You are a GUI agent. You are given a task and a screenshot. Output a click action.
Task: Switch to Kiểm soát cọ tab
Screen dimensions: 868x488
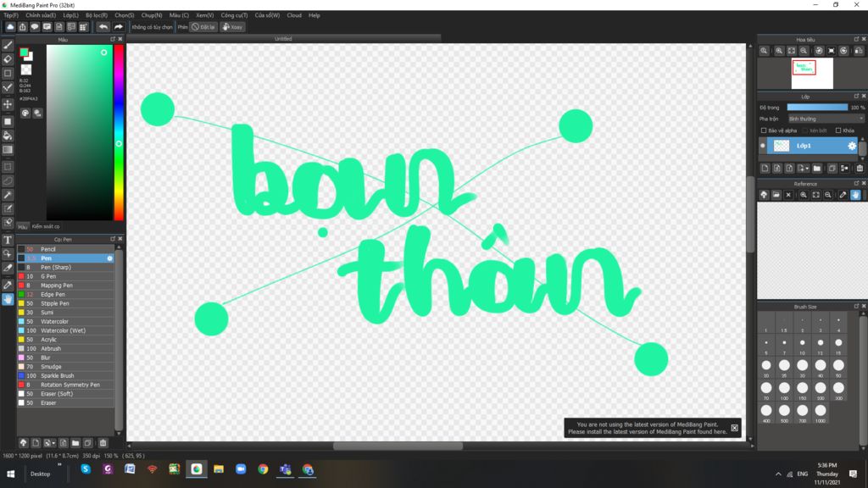pos(46,226)
